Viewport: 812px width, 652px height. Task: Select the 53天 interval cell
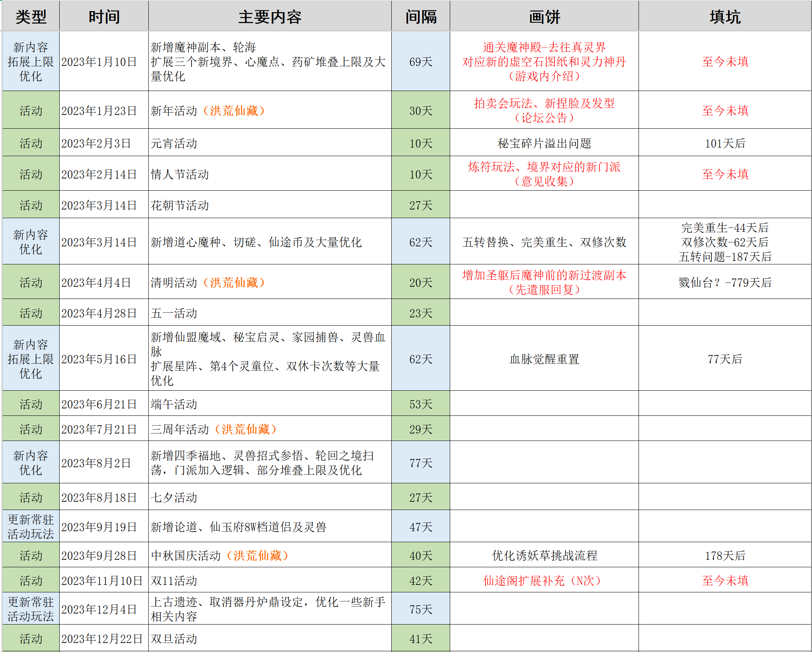421,404
